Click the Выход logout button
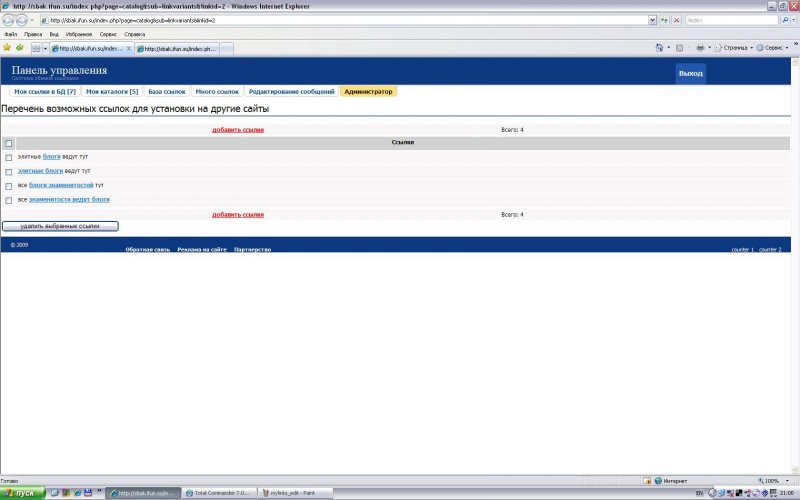Viewport: 800px width, 500px height. click(x=690, y=74)
